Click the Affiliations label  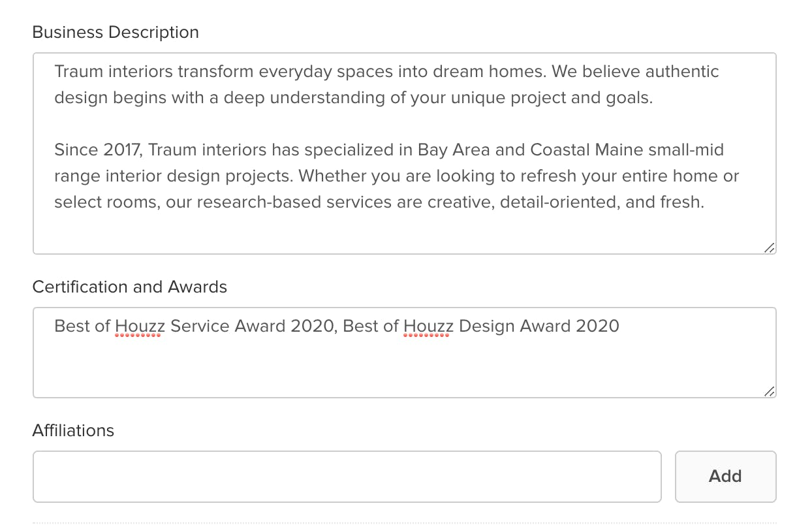pos(73,430)
